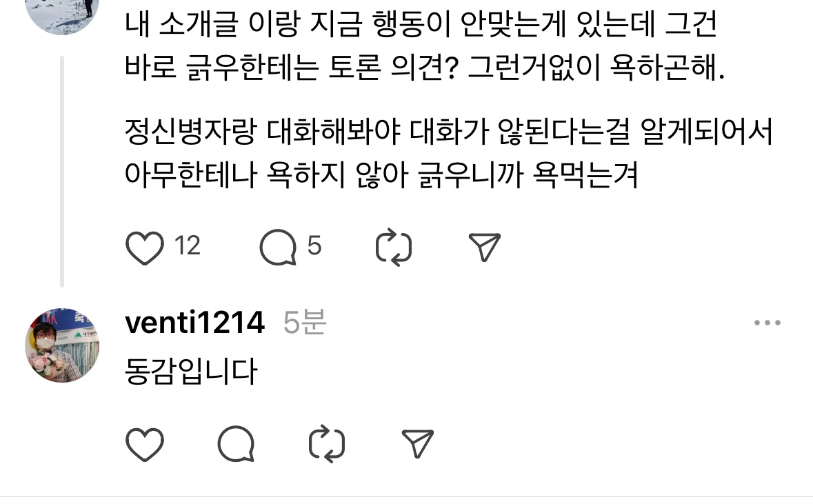Image resolution: width=813 pixels, height=504 pixels.
Task: Reply to venti1214's comment
Action: [236, 445]
